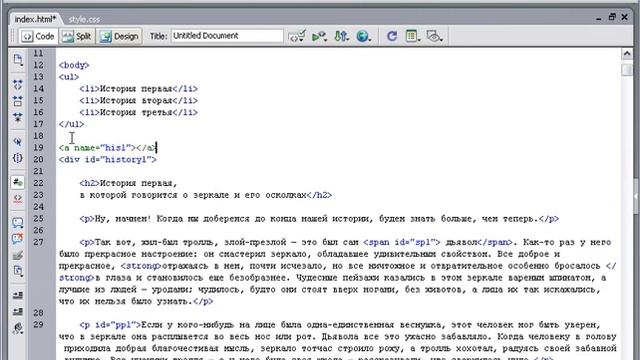Click the Apply Comment icon
This screenshot has width=640, height=360.
click(x=18, y=223)
